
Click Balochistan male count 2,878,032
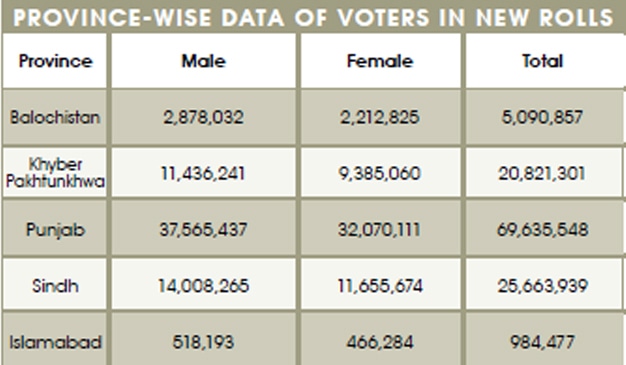tap(204, 117)
